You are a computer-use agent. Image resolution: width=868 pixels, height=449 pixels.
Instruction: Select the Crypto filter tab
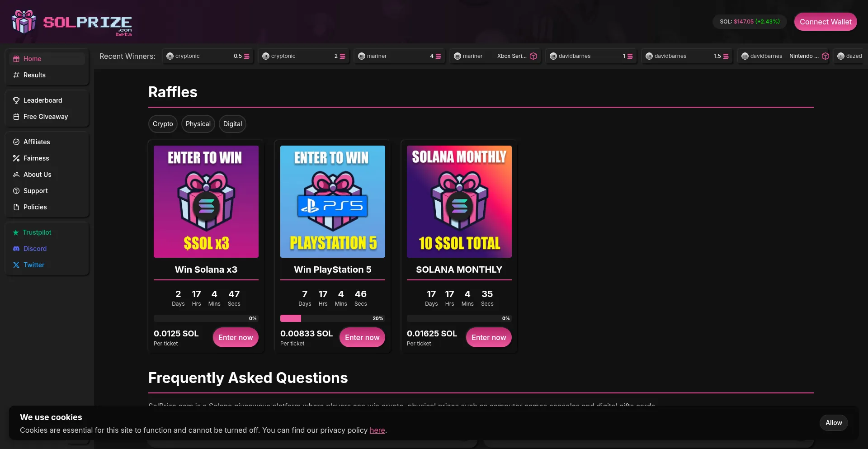tap(163, 123)
